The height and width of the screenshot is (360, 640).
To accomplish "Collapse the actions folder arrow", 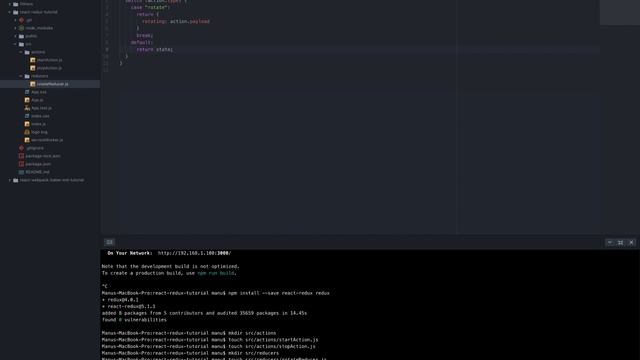I will tap(21, 52).
